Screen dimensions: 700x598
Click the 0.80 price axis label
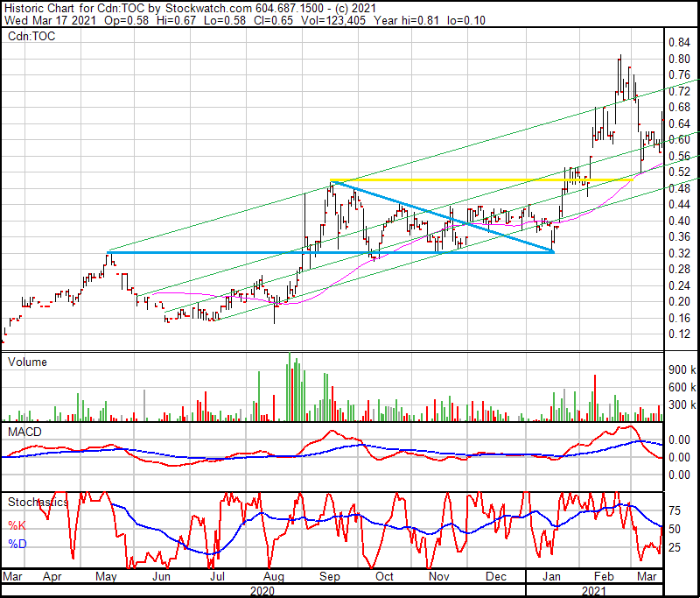click(680, 59)
